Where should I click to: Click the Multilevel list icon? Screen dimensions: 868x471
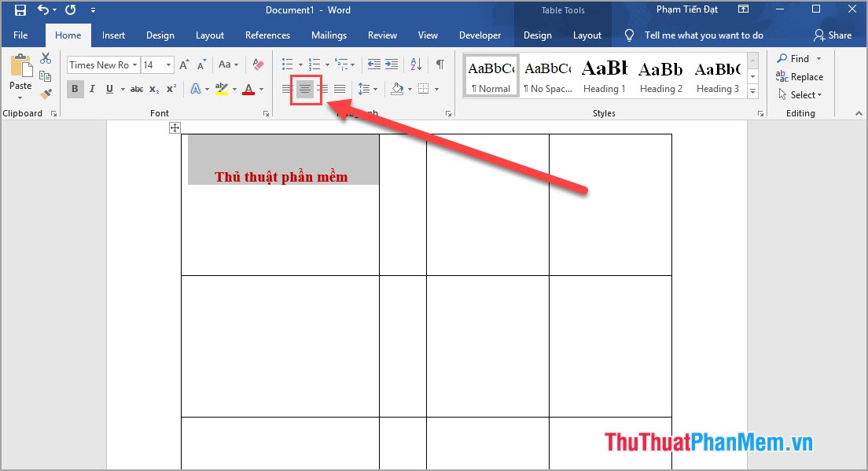click(341, 64)
